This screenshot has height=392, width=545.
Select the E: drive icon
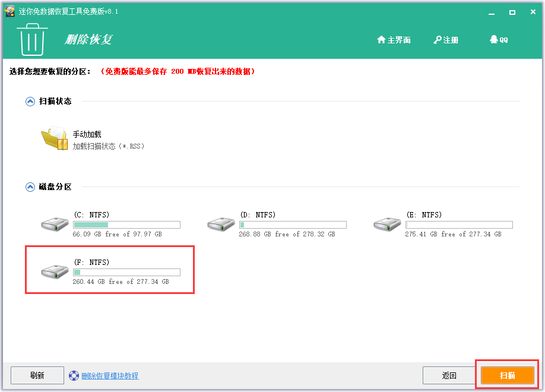[x=387, y=224]
